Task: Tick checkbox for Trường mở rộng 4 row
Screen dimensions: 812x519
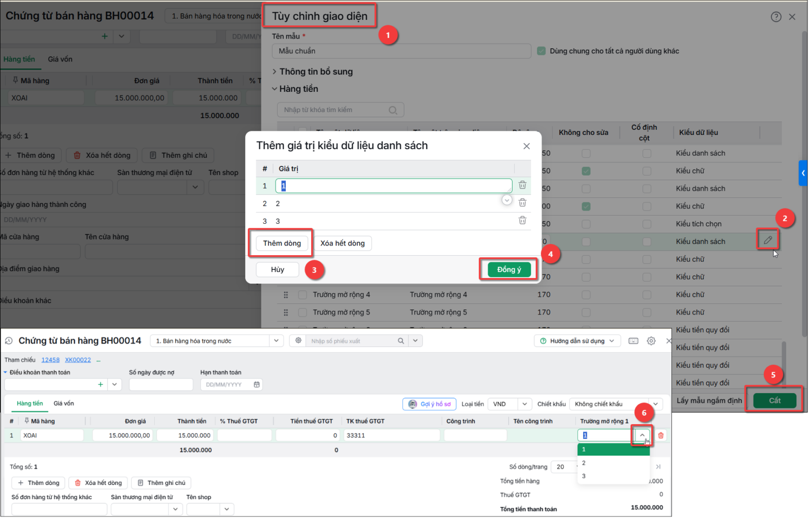Action: point(302,295)
